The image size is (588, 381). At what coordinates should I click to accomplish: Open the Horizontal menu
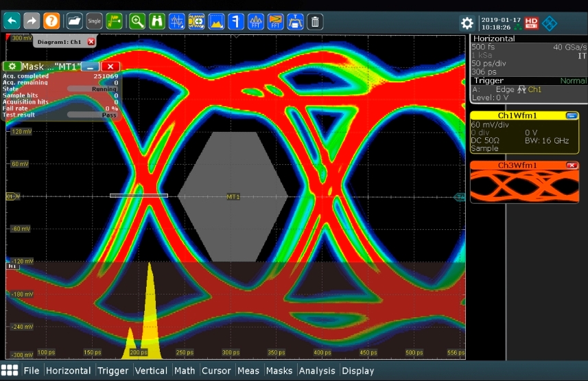point(68,371)
